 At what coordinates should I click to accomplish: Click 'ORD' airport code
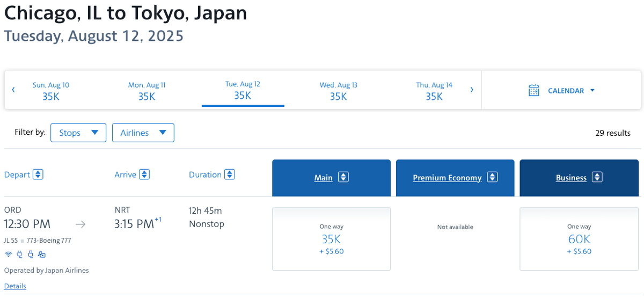coord(13,210)
